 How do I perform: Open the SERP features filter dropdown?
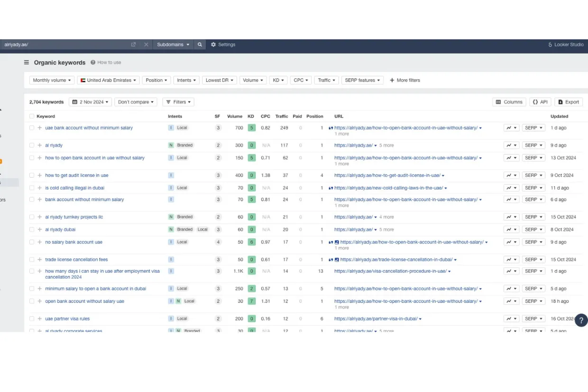coord(362,81)
